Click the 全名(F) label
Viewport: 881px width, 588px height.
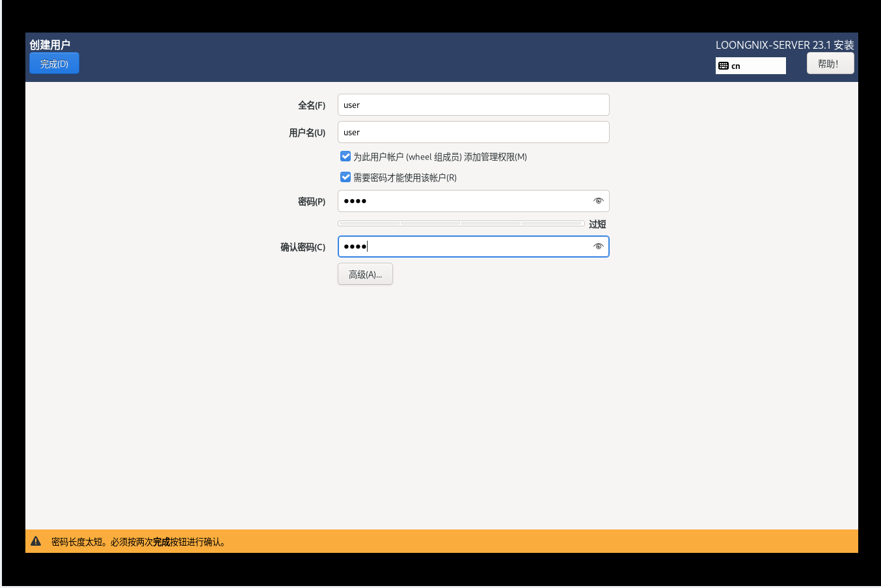pyautogui.click(x=312, y=105)
